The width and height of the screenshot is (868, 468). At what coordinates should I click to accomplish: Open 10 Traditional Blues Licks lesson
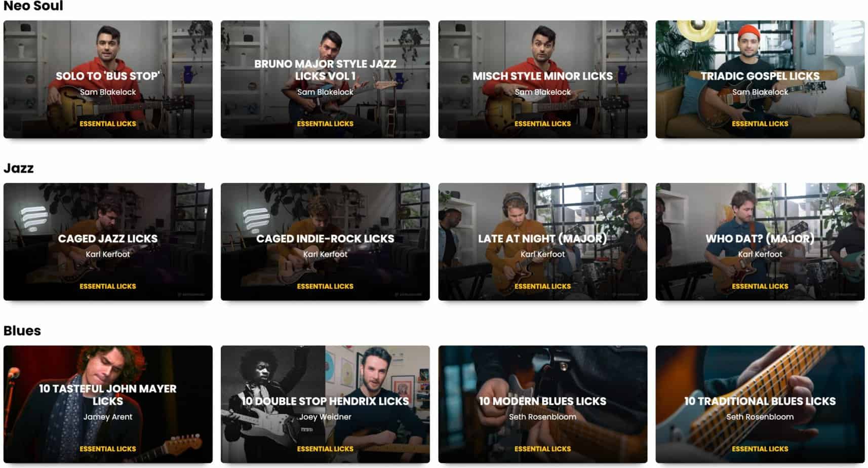pos(760,404)
